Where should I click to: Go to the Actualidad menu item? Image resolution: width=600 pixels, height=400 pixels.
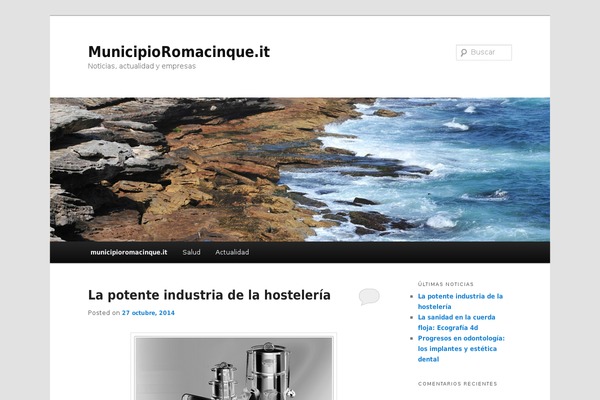click(232, 252)
